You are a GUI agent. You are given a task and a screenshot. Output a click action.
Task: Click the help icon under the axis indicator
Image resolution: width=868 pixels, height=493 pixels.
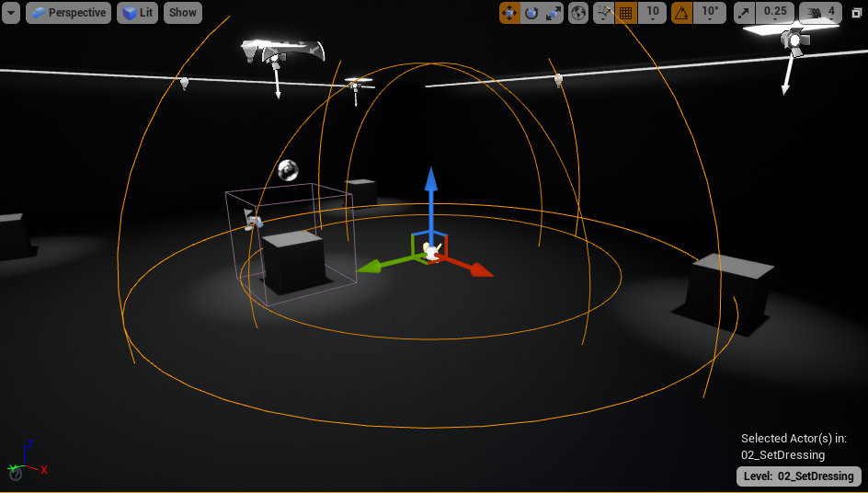16,475
